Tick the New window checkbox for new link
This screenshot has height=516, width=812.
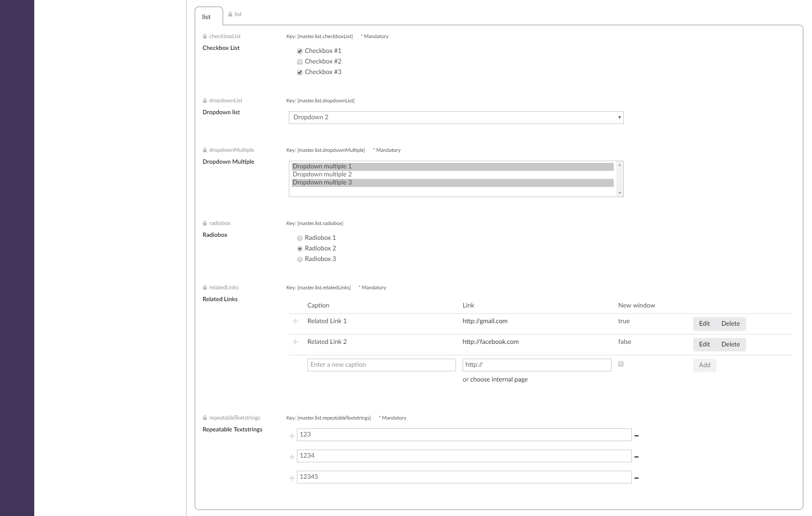[621, 364]
